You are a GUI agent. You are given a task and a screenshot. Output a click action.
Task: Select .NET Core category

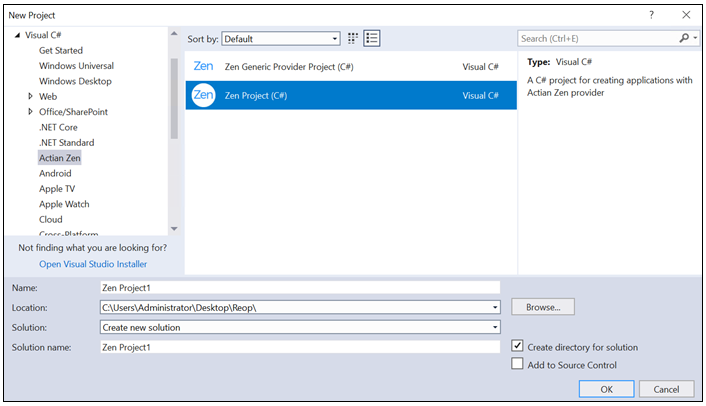coord(58,127)
